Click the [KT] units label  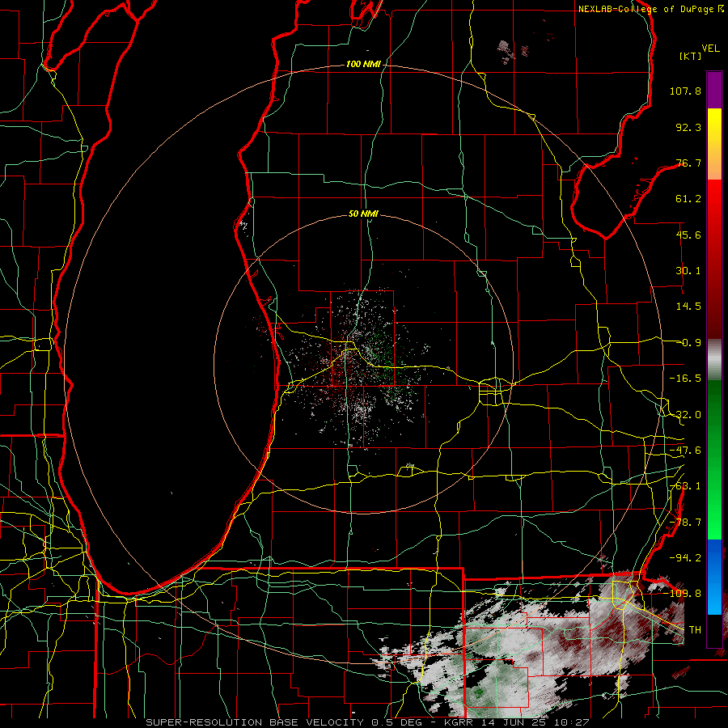pyautogui.click(x=691, y=56)
